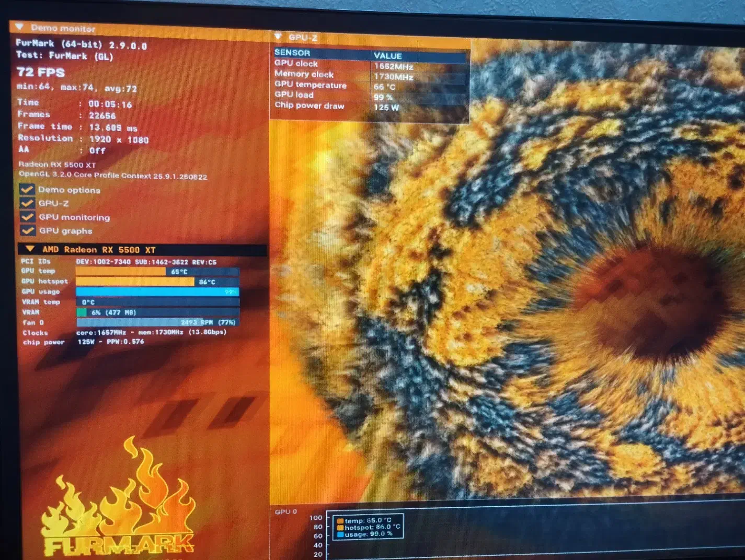
Task: Click the Time value 00:05:16
Action: click(x=110, y=104)
